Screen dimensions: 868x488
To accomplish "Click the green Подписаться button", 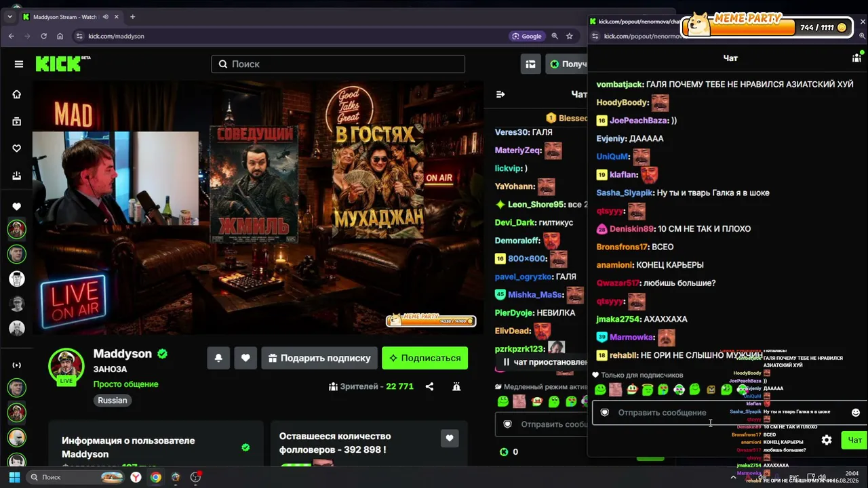I will point(425,358).
